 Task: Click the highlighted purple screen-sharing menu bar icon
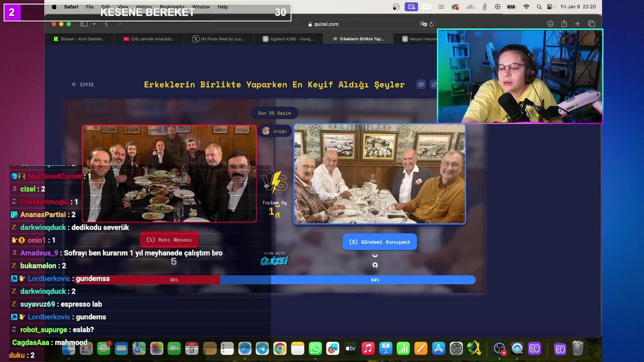[x=412, y=7]
